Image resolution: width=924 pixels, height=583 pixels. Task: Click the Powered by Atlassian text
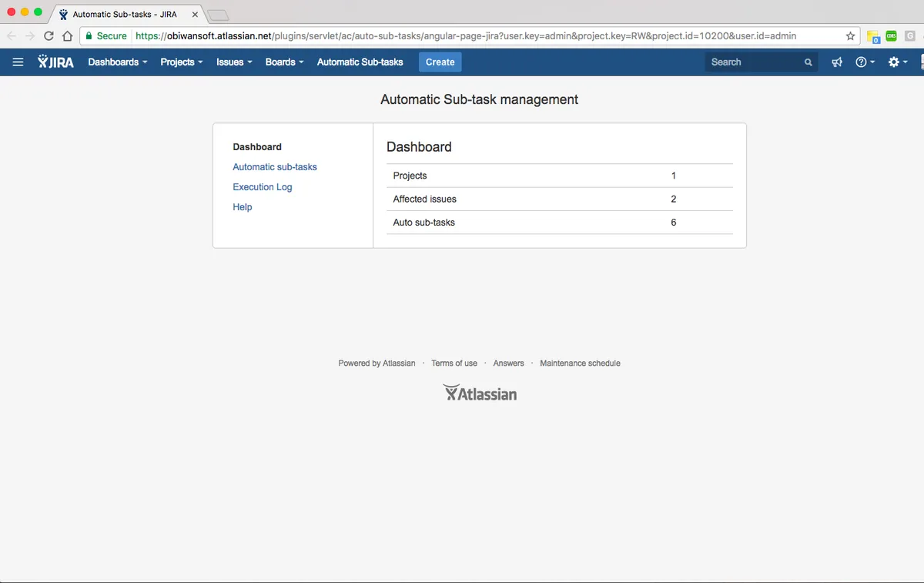[377, 363]
